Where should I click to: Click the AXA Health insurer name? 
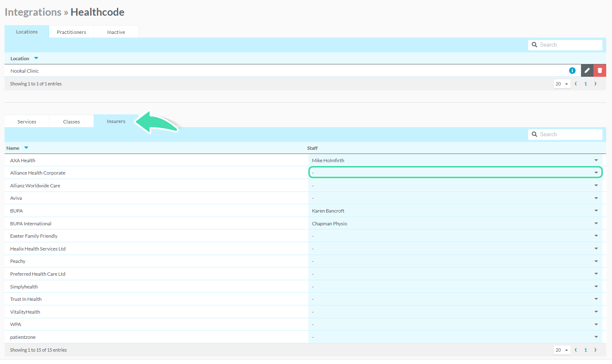(23, 161)
